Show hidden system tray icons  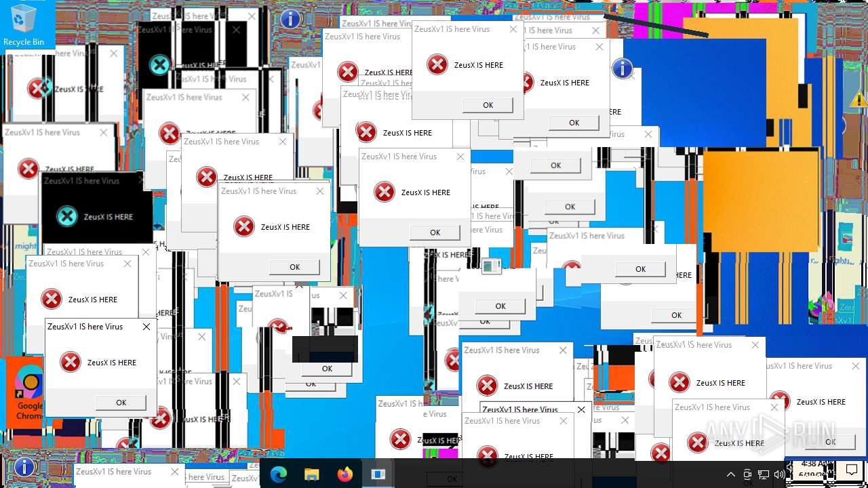(731, 474)
